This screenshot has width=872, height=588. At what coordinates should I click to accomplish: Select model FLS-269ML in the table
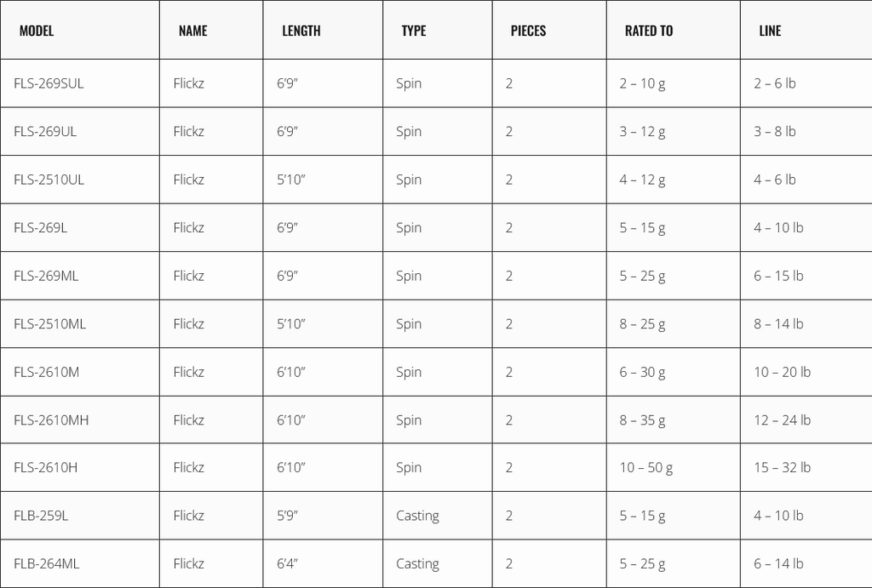(x=46, y=276)
